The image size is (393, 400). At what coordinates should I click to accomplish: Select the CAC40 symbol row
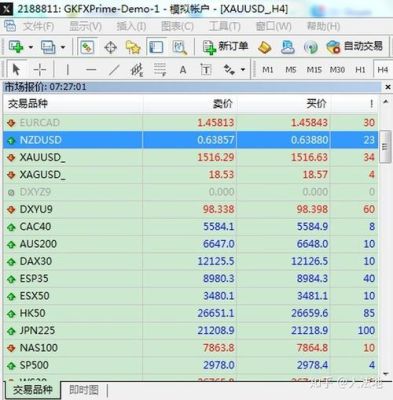pyautogui.click(x=190, y=227)
